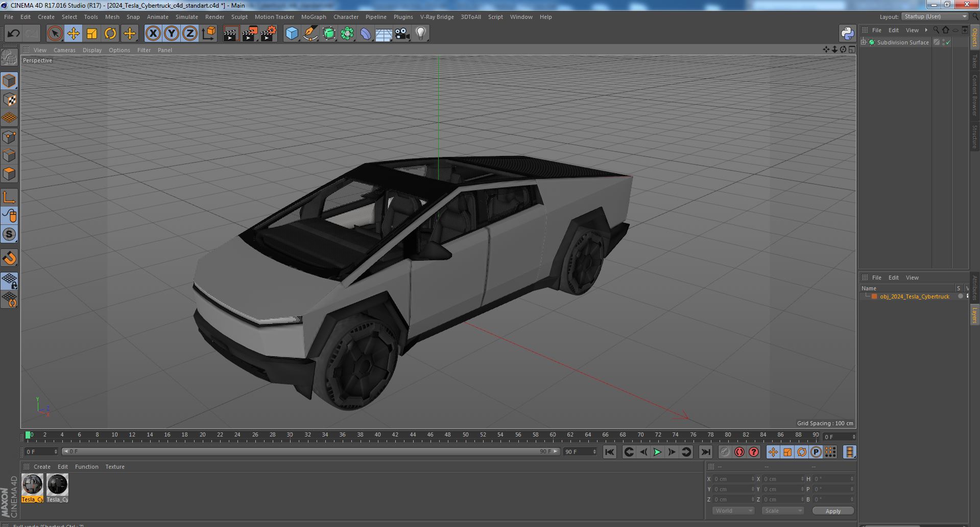Select the Scale tool

pos(92,34)
